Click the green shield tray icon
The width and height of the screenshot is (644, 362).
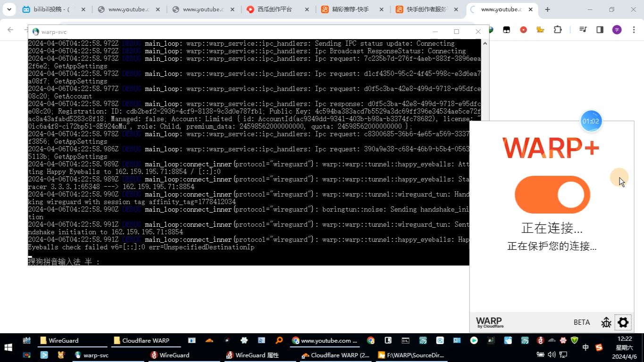(x=575, y=340)
